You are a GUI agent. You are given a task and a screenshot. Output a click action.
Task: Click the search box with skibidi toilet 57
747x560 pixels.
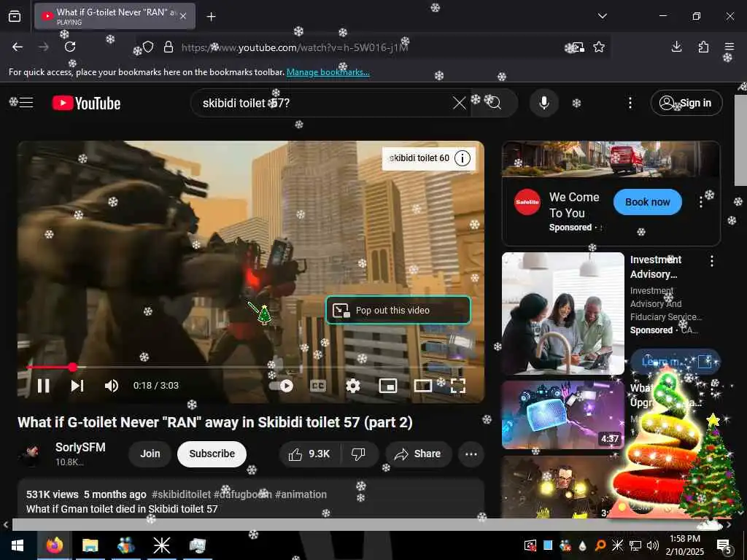(324, 103)
